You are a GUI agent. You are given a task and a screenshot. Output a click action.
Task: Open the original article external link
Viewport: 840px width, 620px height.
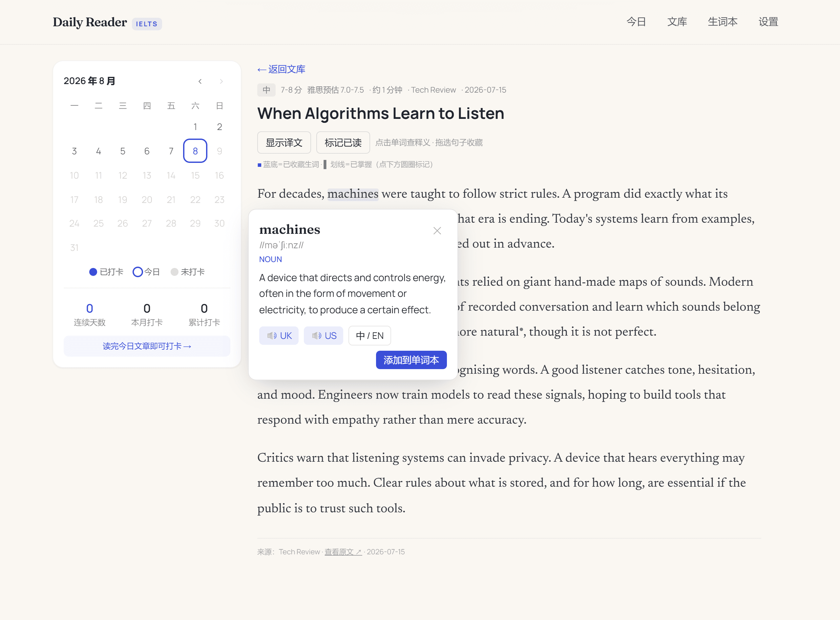click(x=343, y=552)
